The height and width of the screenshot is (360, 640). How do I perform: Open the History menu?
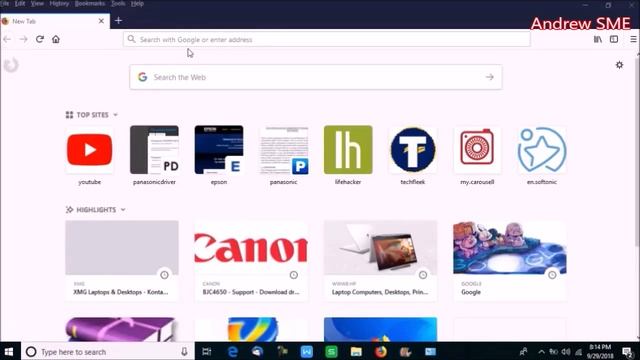pyautogui.click(x=59, y=4)
